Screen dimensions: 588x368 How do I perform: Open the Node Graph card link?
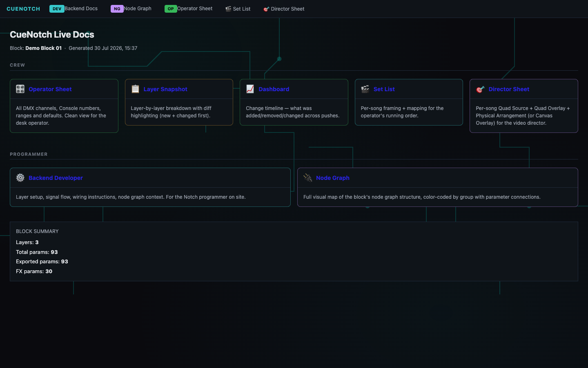pos(333,178)
